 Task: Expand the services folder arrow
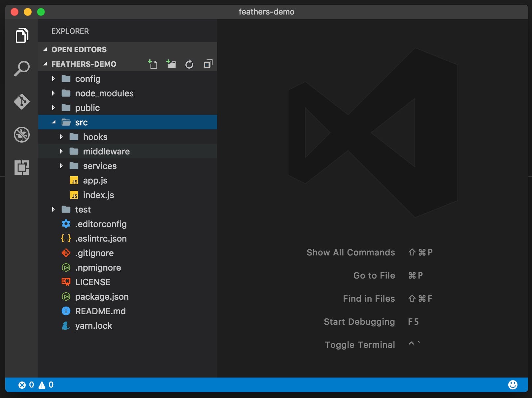click(x=61, y=166)
